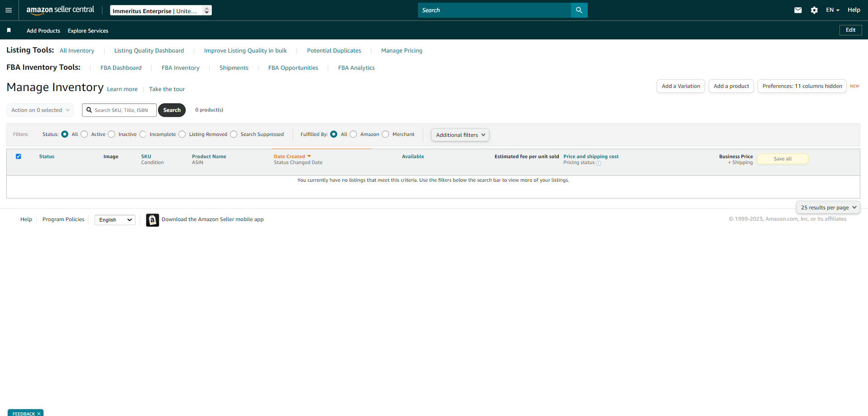This screenshot has width=868, height=416.
Task: Open the English footer language selector
Action: click(115, 220)
